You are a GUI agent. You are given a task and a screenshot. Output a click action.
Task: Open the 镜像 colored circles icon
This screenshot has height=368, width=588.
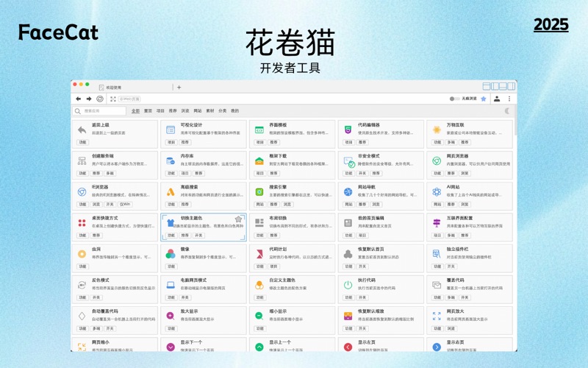171,254
